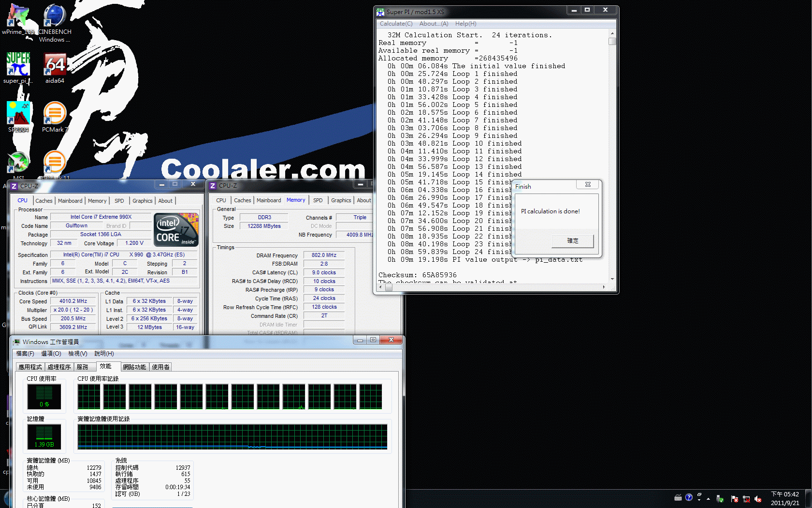Click the network tray icon with red X
This screenshot has width=812, height=508.
pos(746,499)
